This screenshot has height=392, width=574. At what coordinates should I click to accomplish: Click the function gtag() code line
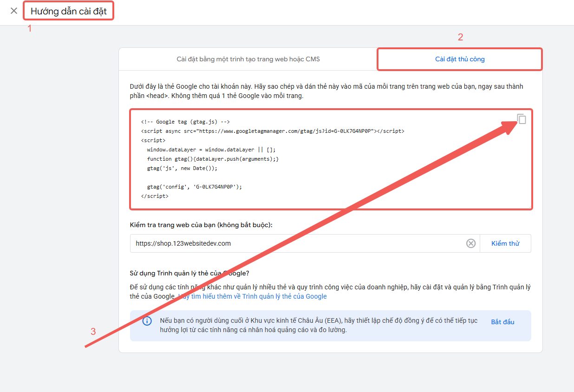(213, 159)
